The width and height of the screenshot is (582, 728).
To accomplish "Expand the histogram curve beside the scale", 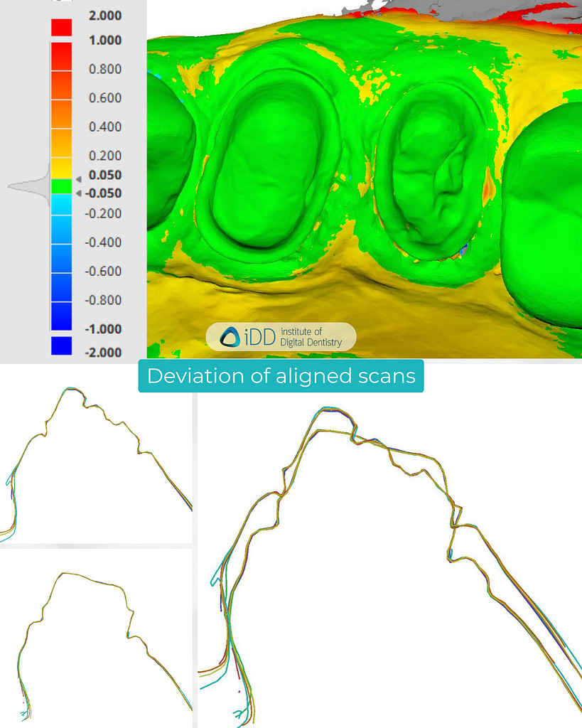I will tap(28, 185).
